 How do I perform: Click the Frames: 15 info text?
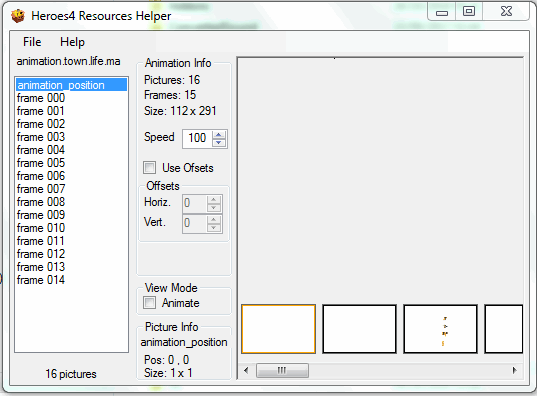pyautogui.click(x=170, y=95)
